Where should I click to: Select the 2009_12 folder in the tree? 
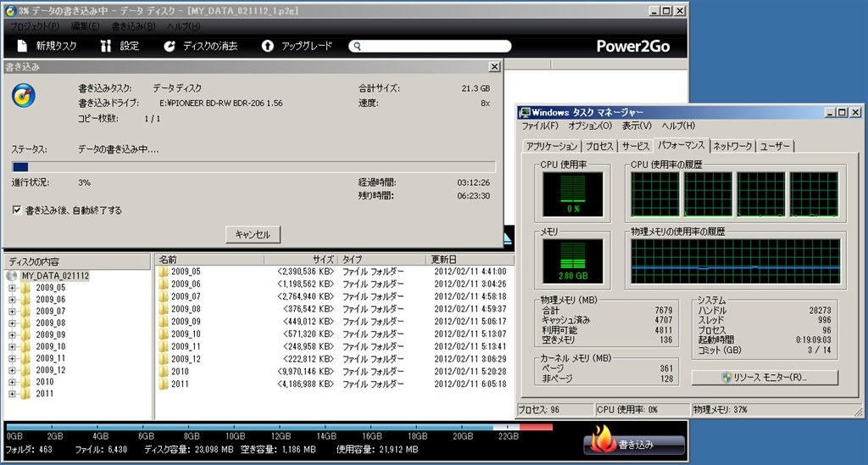point(50,370)
